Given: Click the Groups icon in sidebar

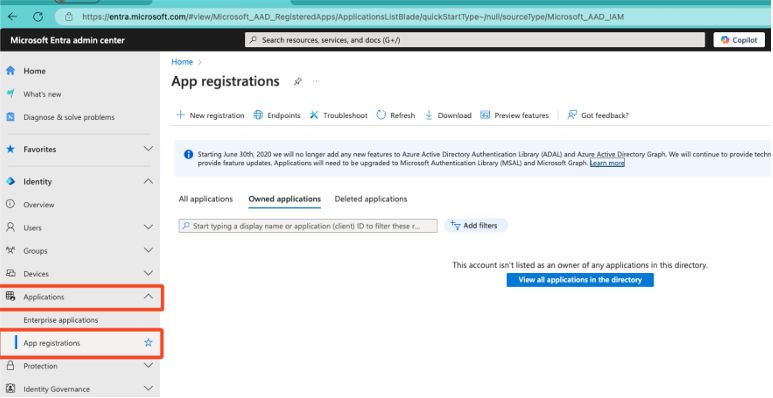Looking at the screenshot, I should pyautogui.click(x=10, y=250).
